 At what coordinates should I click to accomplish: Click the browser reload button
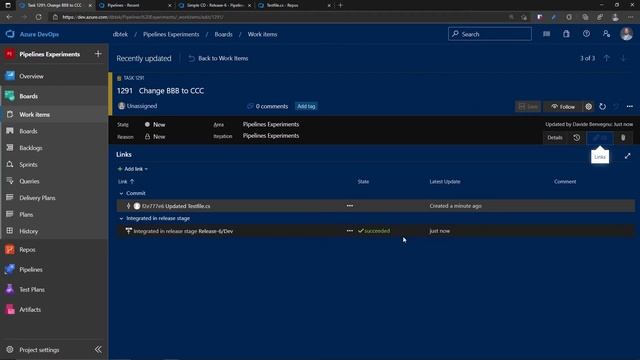coord(38,17)
